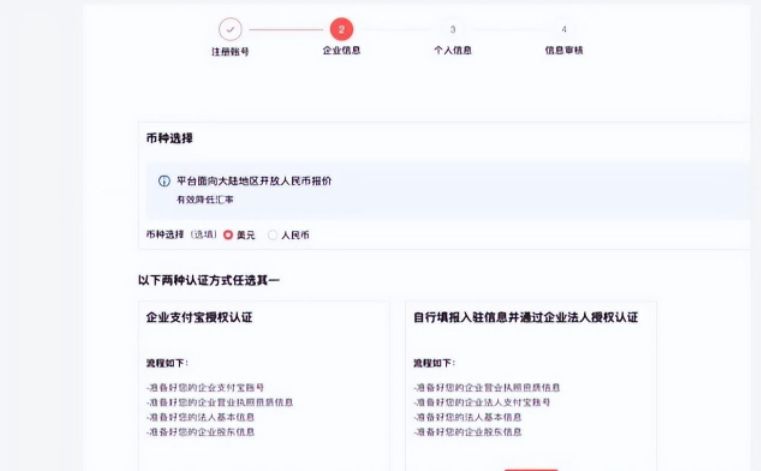This screenshot has width=761, height=471.
Task: Click the 企业信息 step label
Action: tap(341, 50)
